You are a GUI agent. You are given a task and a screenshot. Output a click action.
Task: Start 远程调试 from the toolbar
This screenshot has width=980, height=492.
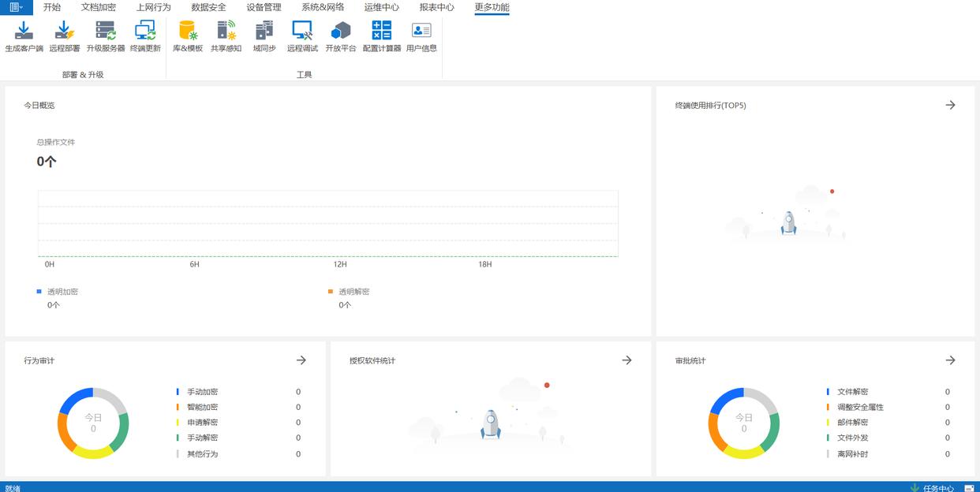point(302,32)
